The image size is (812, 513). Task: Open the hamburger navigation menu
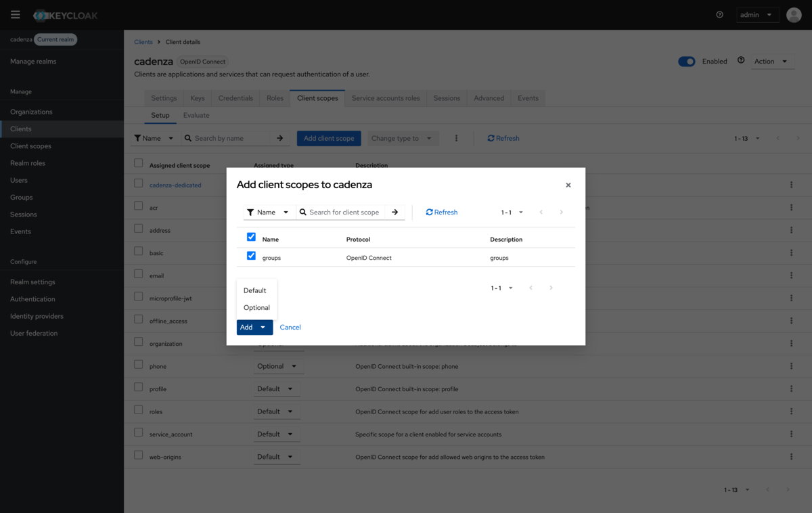(x=15, y=15)
